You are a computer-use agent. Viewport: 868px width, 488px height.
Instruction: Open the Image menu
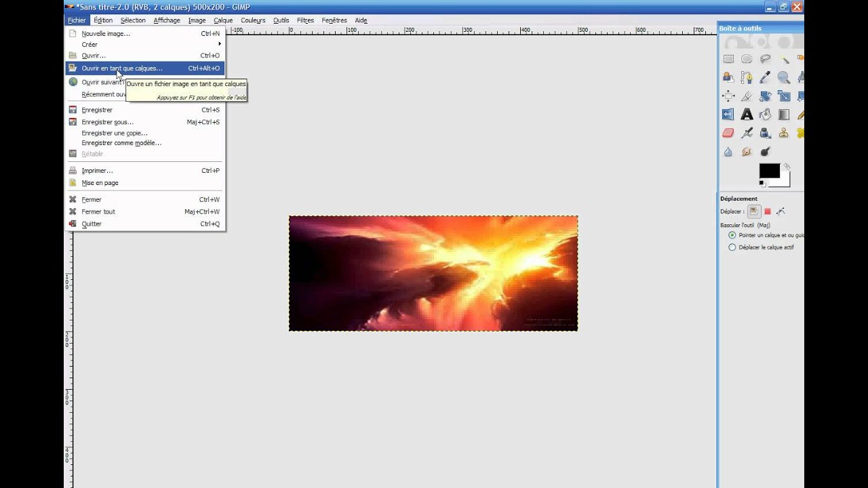tap(197, 20)
